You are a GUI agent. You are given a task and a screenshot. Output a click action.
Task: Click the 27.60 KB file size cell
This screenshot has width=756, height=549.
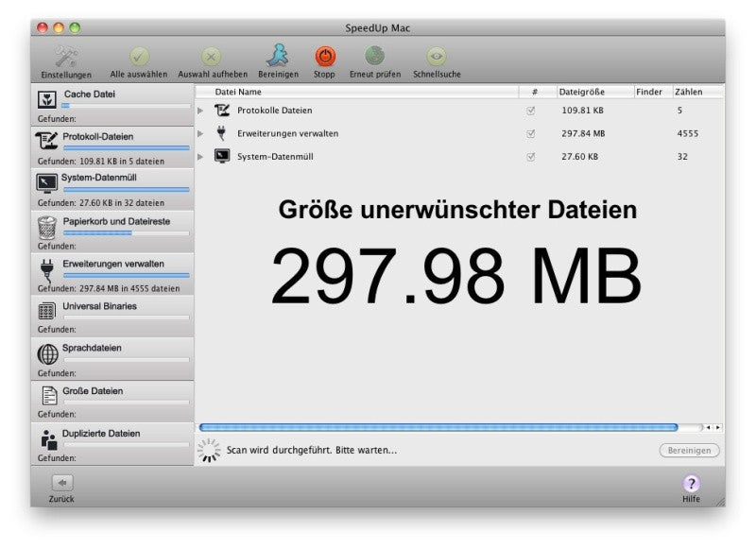(579, 157)
